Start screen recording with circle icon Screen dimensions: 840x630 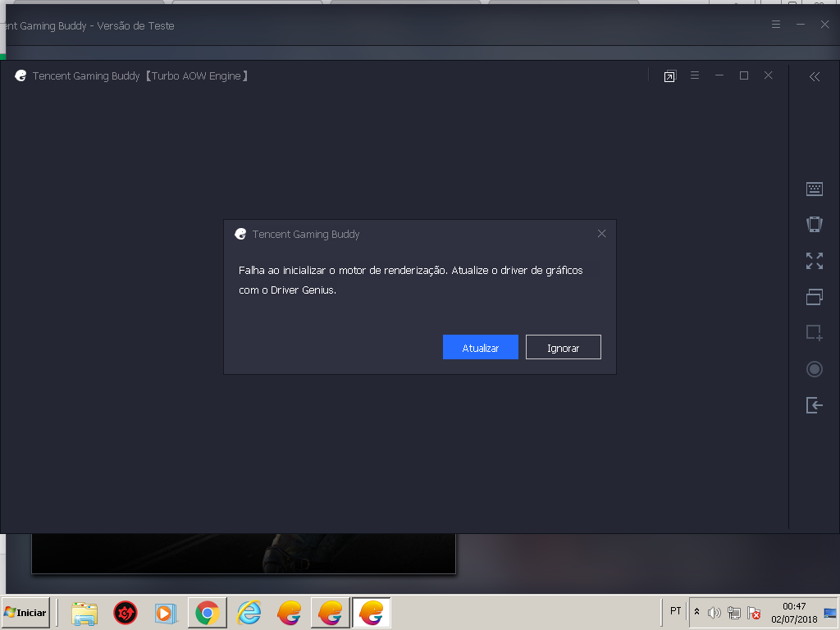coord(815,369)
